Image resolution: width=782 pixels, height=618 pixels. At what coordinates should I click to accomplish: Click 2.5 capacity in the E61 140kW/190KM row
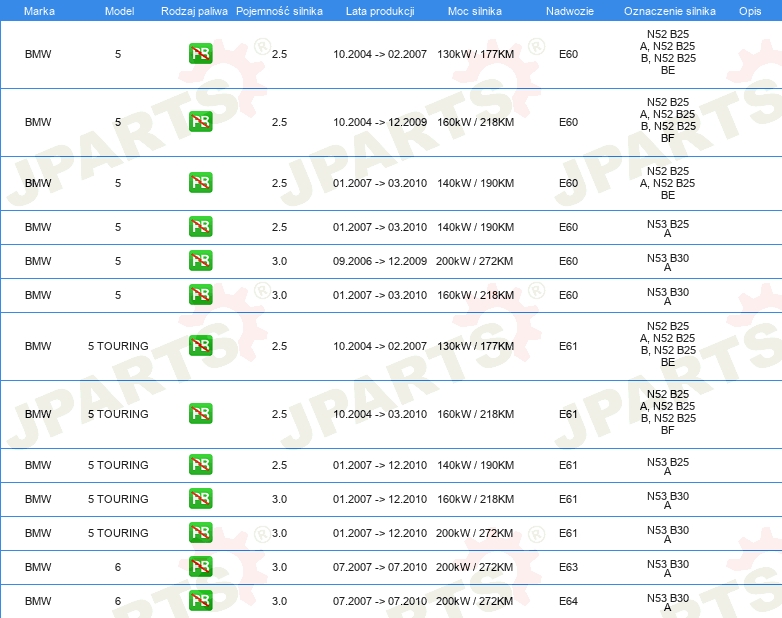[279, 465]
